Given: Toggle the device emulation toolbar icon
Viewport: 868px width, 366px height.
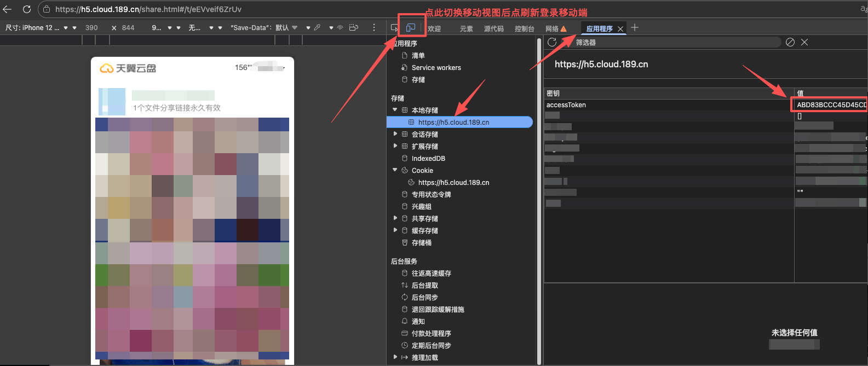Looking at the screenshot, I should 411,27.
